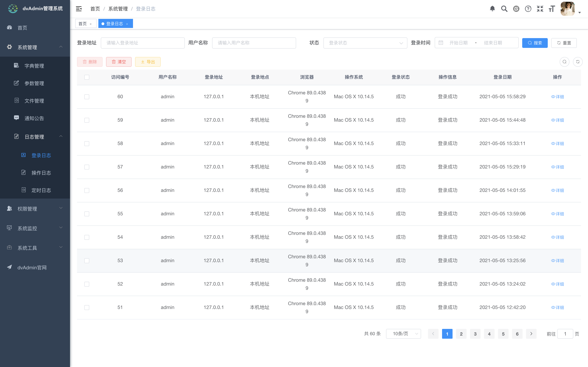Screen dimensions: 588x367
Task: Check the row checkbox for record 60
Action: [87, 97]
